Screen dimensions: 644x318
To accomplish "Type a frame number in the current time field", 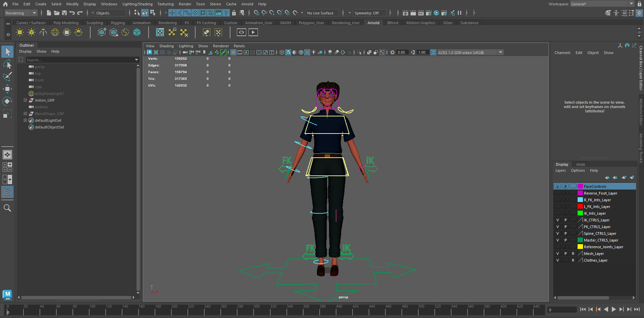I will (x=562, y=310).
